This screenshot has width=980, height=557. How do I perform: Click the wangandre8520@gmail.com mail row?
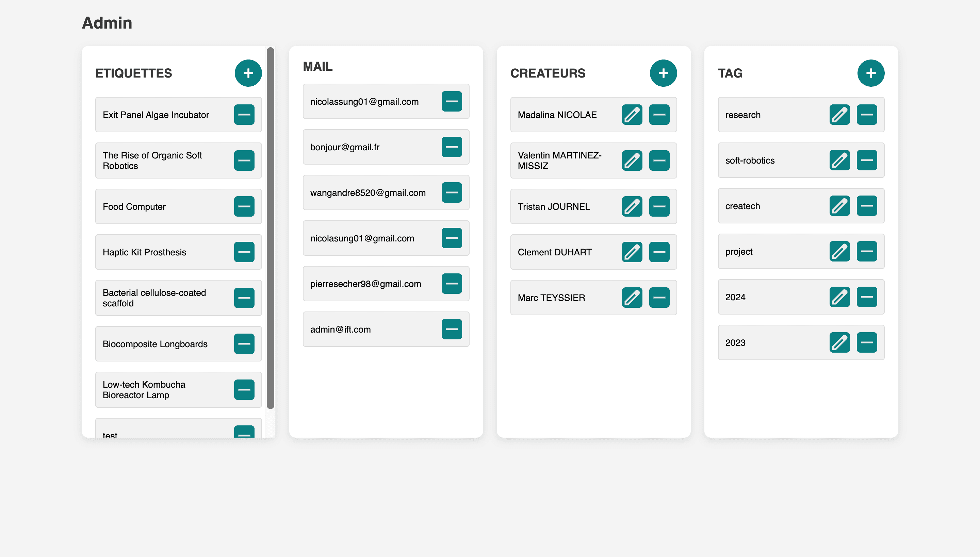point(367,193)
